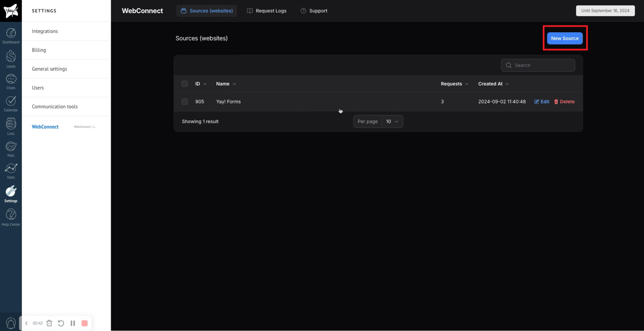Image resolution: width=644 pixels, height=331 pixels.
Task: Select the Yay! Forms row checkbox
Action: pyautogui.click(x=185, y=101)
